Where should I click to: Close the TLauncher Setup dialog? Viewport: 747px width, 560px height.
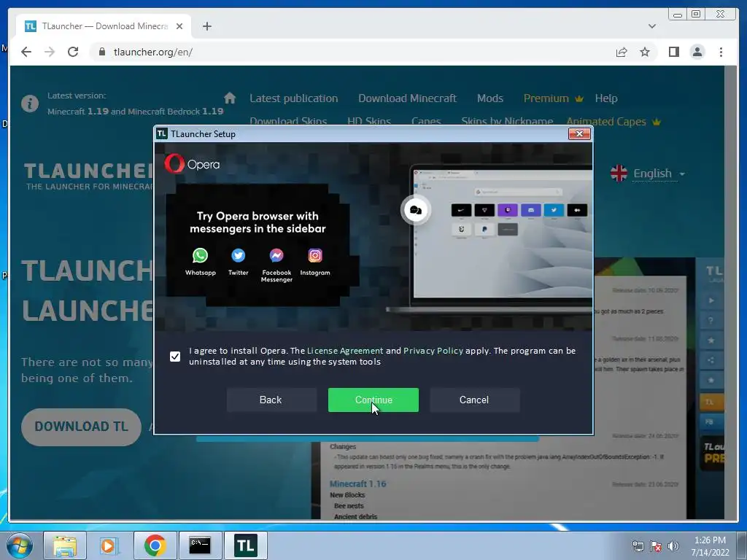579,134
